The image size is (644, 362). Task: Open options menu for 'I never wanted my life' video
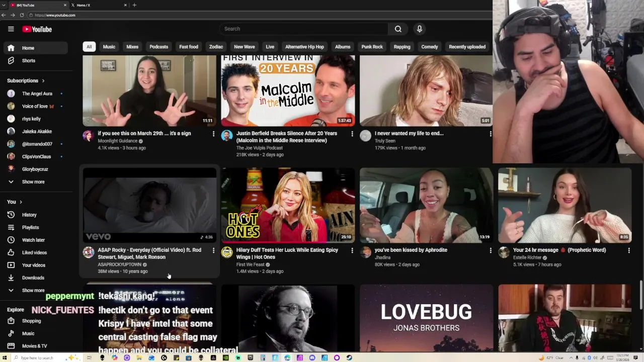click(x=490, y=134)
